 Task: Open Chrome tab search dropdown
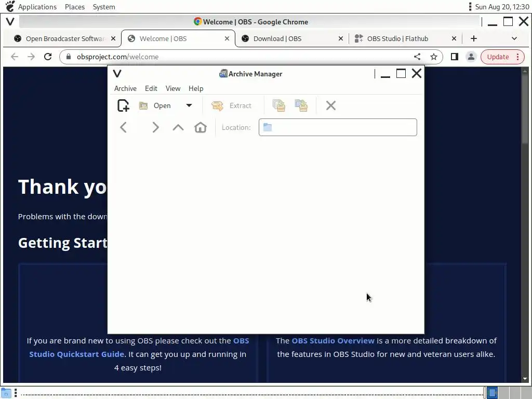point(514,38)
